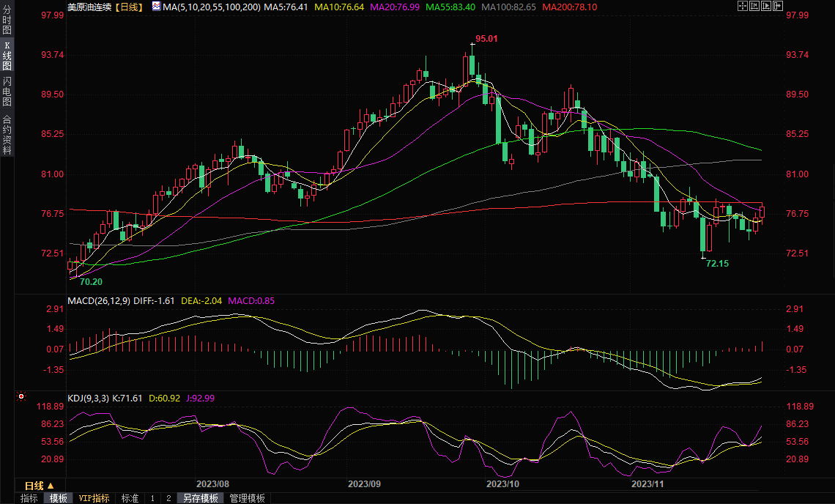Select the 指标 bottom tab
835x504 pixels.
29,498
